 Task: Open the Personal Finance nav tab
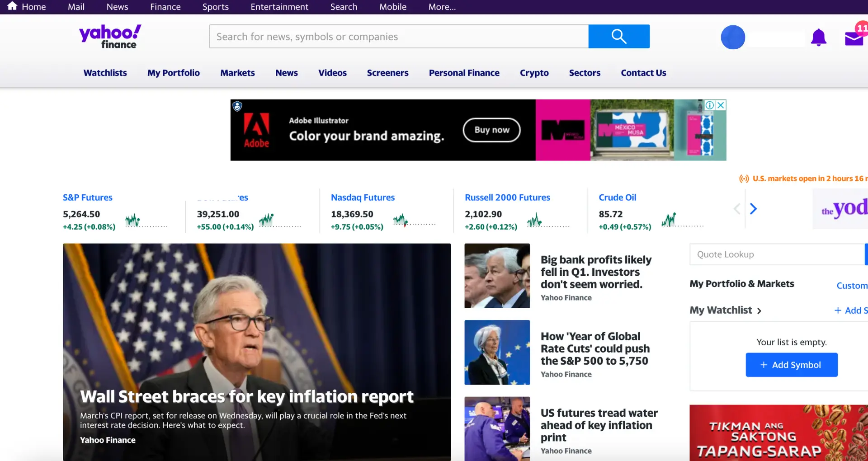pyautogui.click(x=464, y=73)
